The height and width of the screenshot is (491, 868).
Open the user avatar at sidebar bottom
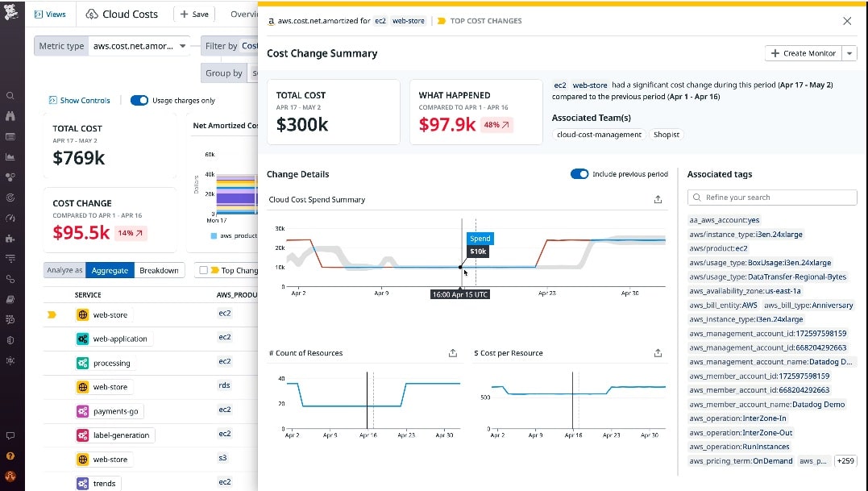[x=10, y=476]
